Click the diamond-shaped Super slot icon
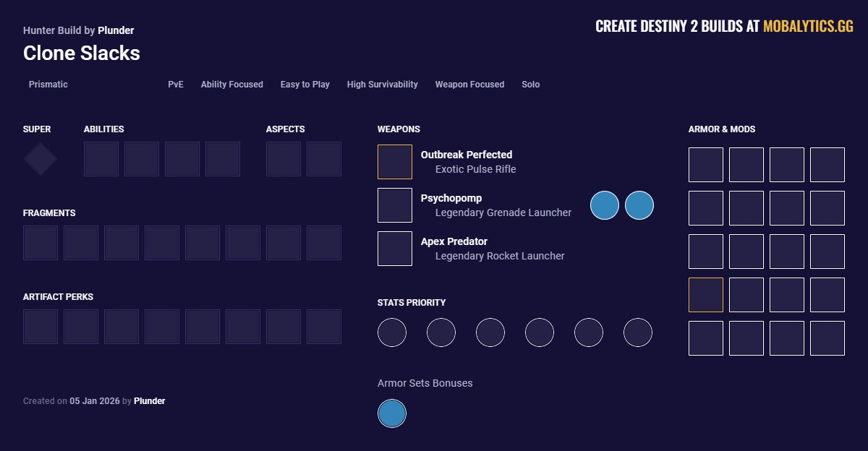 tap(41, 159)
